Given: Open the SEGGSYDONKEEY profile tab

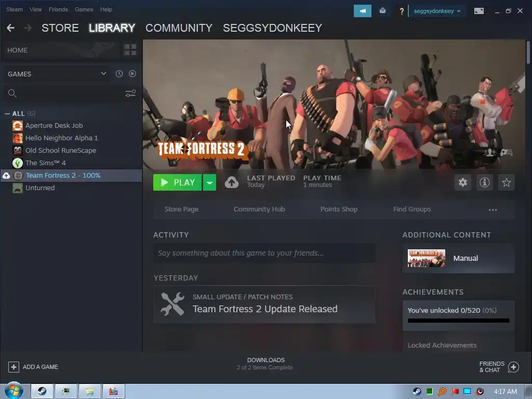Looking at the screenshot, I should [272, 28].
